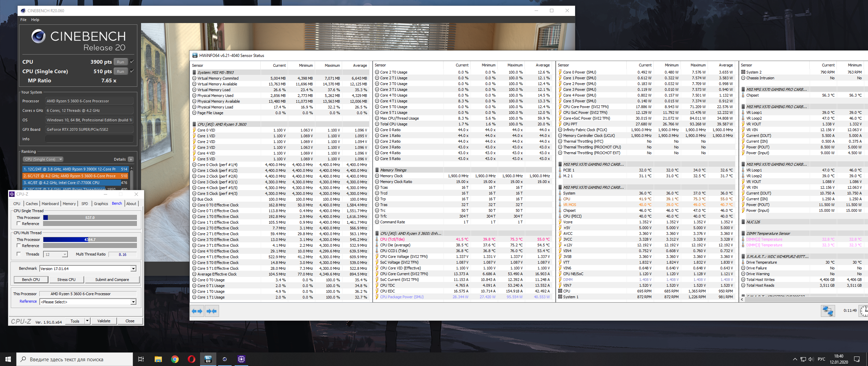868x366 pixels.
Task: Open Chrome from the taskbar
Action: (x=175, y=359)
